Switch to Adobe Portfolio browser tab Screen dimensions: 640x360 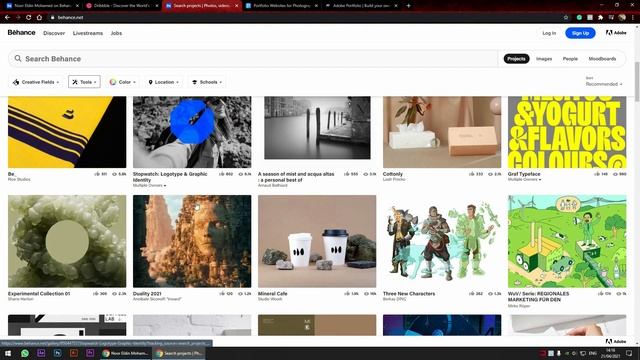tap(361, 6)
